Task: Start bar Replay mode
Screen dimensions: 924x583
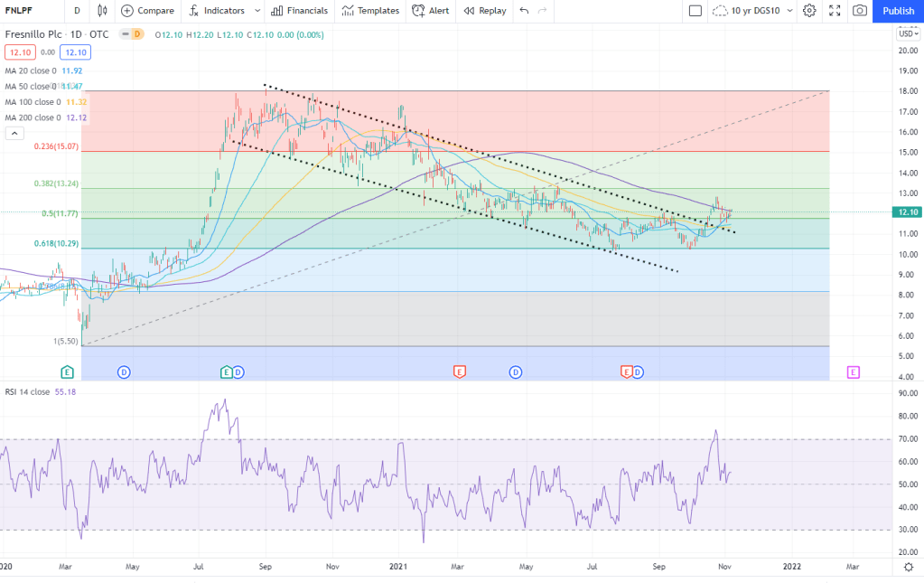Action: click(485, 11)
